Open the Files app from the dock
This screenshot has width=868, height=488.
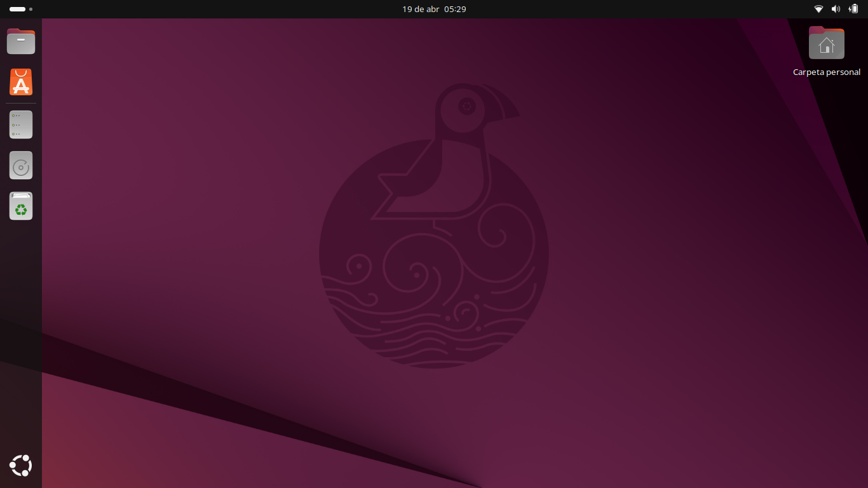click(21, 41)
